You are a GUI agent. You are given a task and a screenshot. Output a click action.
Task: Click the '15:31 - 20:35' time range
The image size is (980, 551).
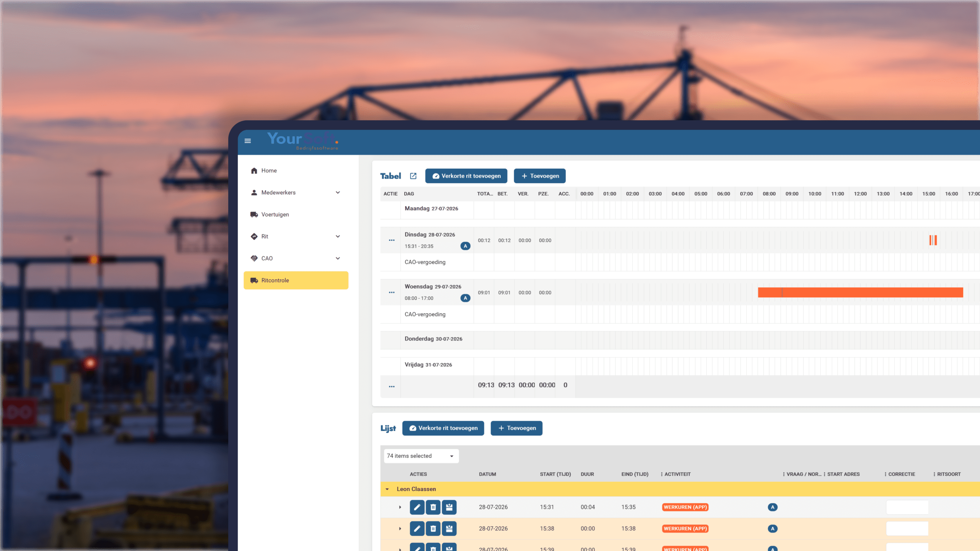click(x=419, y=246)
